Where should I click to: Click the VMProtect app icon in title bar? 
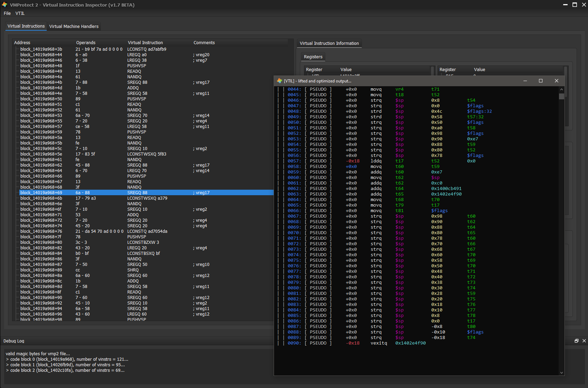tap(4, 5)
